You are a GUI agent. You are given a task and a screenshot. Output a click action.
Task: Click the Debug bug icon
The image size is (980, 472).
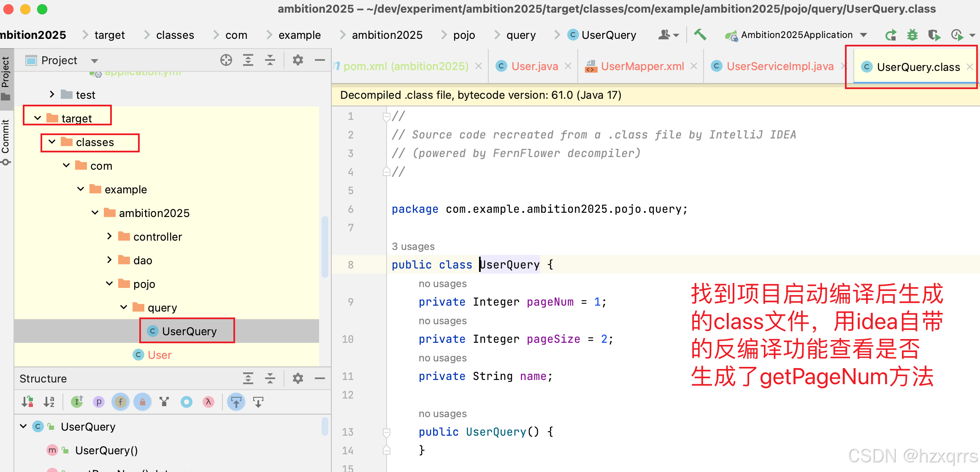pyautogui.click(x=912, y=35)
